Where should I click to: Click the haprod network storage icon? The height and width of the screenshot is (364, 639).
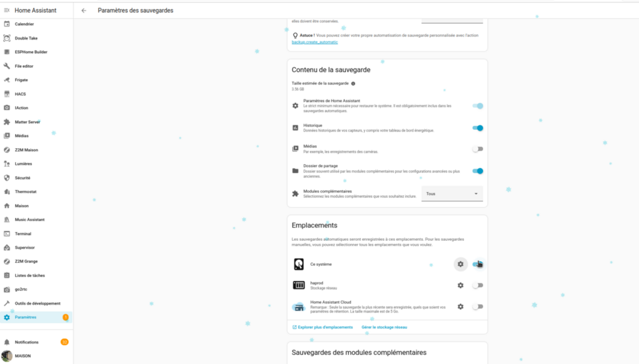point(298,285)
